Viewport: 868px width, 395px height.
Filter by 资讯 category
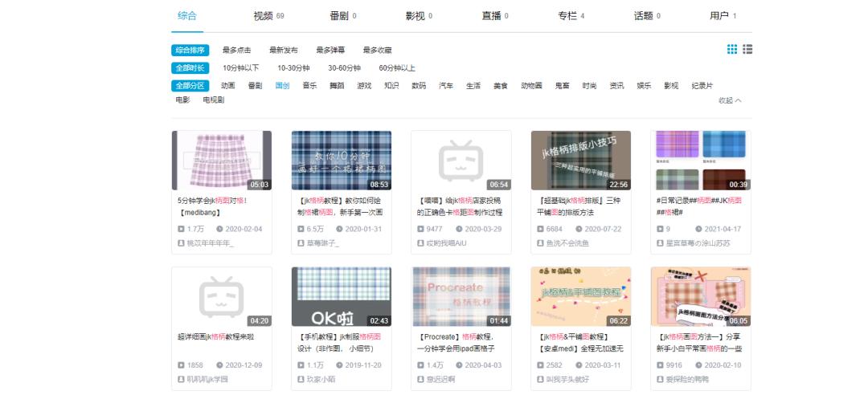616,86
